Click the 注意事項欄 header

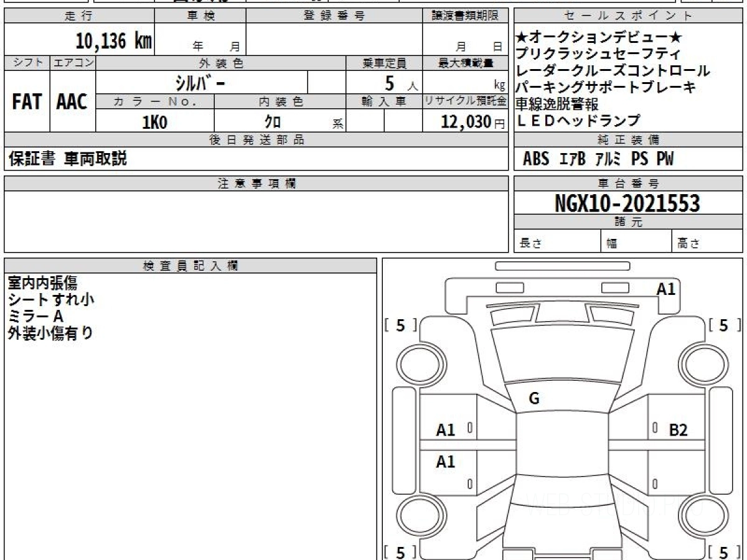pyautogui.click(x=256, y=184)
